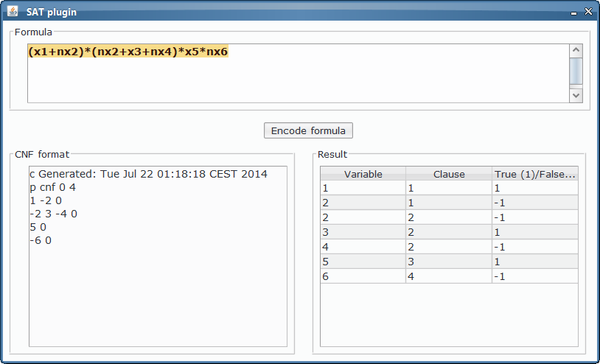Screen dimensions: 600x364
Task: Minimize the SAT plugin window
Action: 574,12
